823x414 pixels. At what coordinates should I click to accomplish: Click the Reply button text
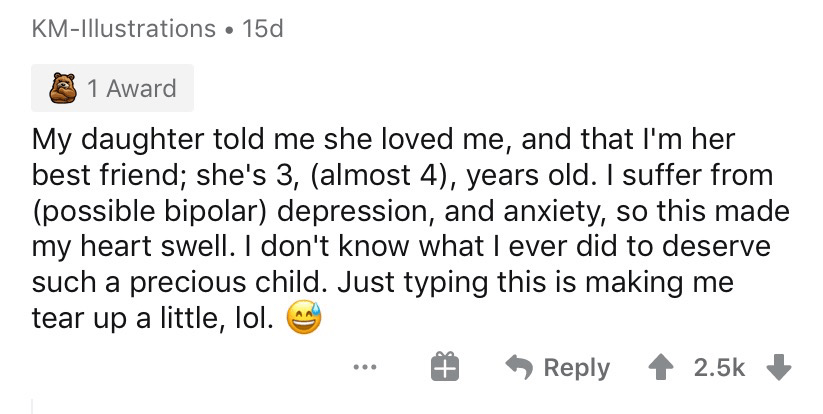pos(577,368)
